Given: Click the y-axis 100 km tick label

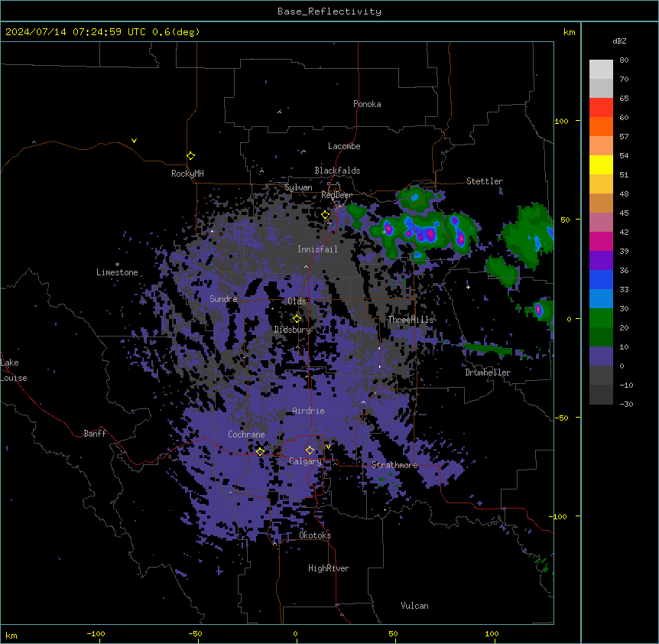Looking at the screenshot, I should (561, 121).
